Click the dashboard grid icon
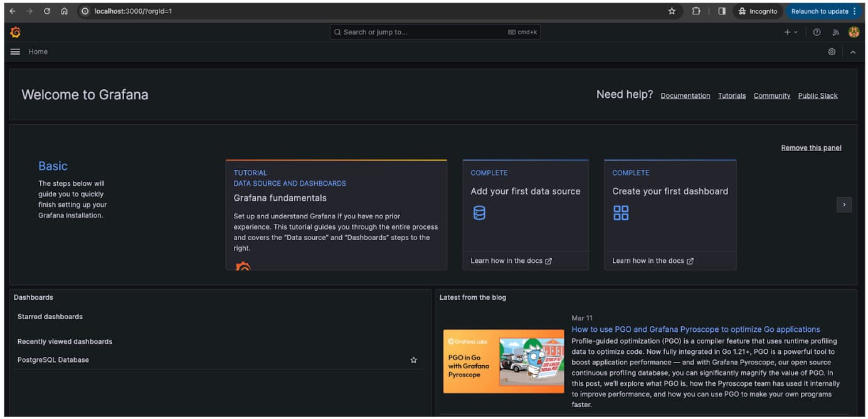The image size is (868, 419). click(x=620, y=213)
